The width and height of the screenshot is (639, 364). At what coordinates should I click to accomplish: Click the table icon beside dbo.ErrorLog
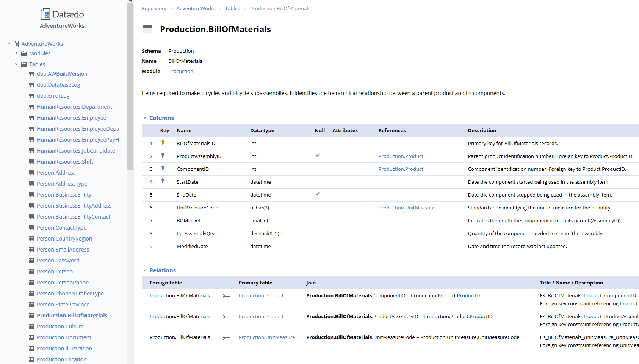click(31, 96)
